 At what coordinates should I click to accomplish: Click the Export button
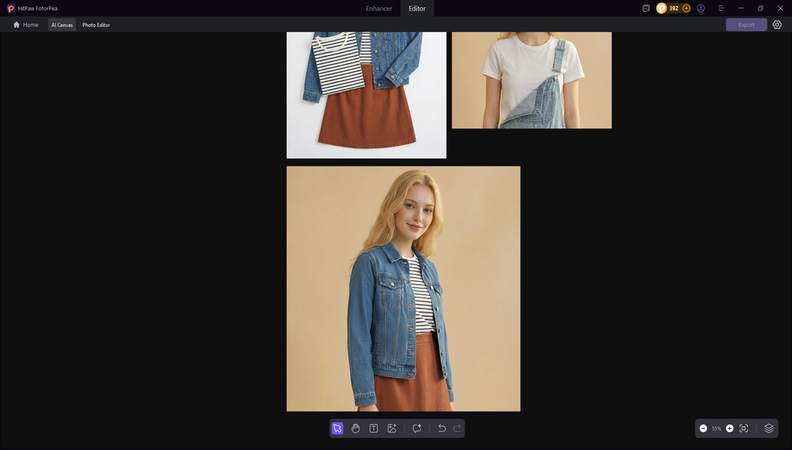click(x=746, y=24)
